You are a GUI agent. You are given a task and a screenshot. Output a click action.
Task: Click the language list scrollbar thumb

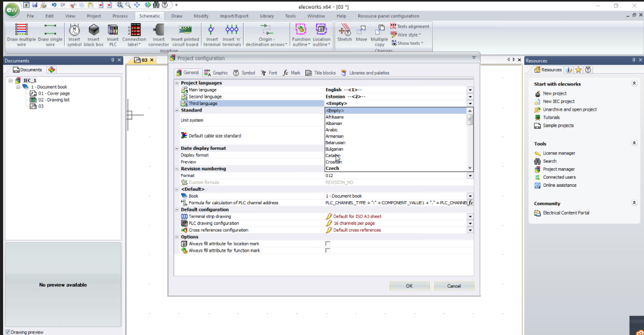[x=469, y=119]
